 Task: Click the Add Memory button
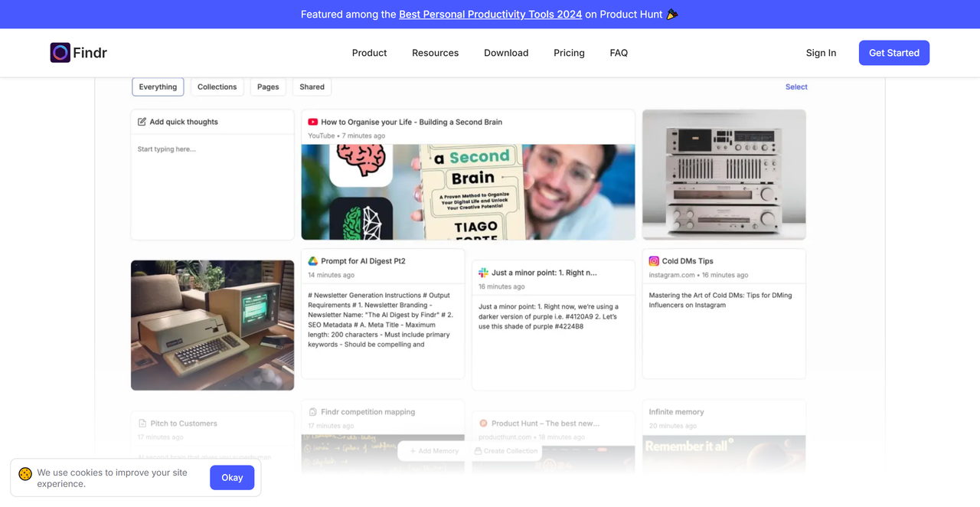point(434,451)
